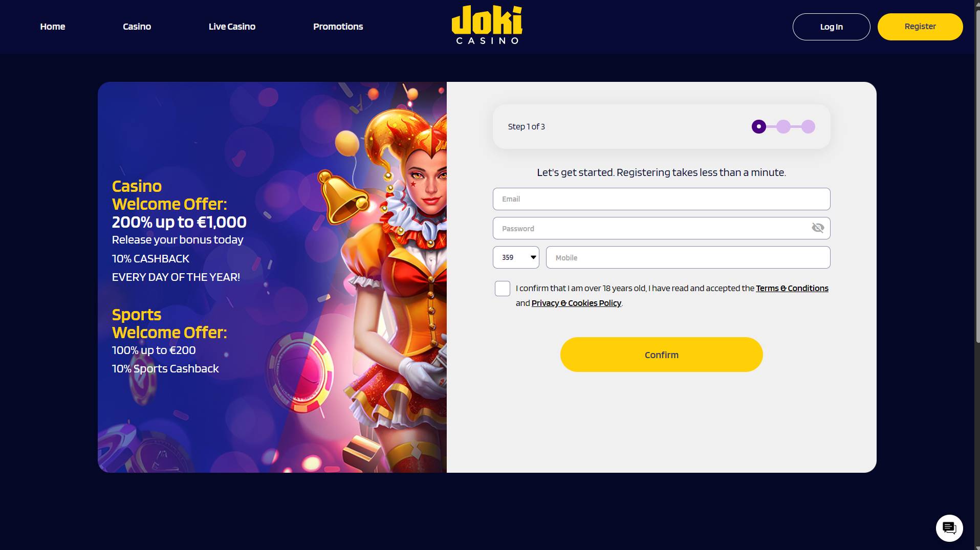Go to the Home menu item
Image resolution: width=980 pixels, height=550 pixels.
click(53, 27)
